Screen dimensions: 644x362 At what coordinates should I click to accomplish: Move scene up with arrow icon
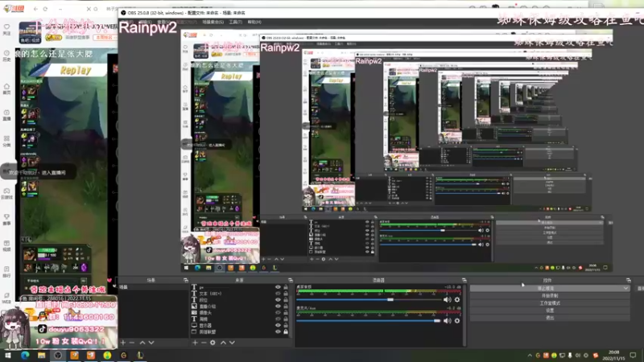[x=142, y=343]
